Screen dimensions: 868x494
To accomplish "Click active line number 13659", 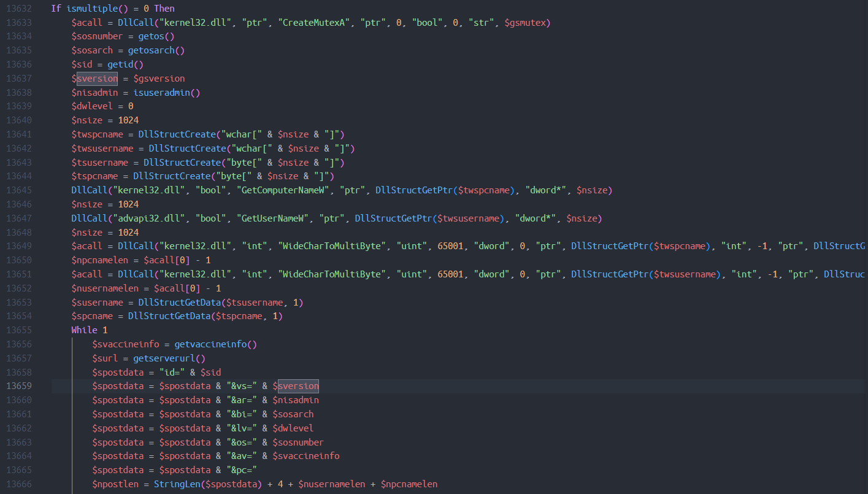I will [x=20, y=387].
